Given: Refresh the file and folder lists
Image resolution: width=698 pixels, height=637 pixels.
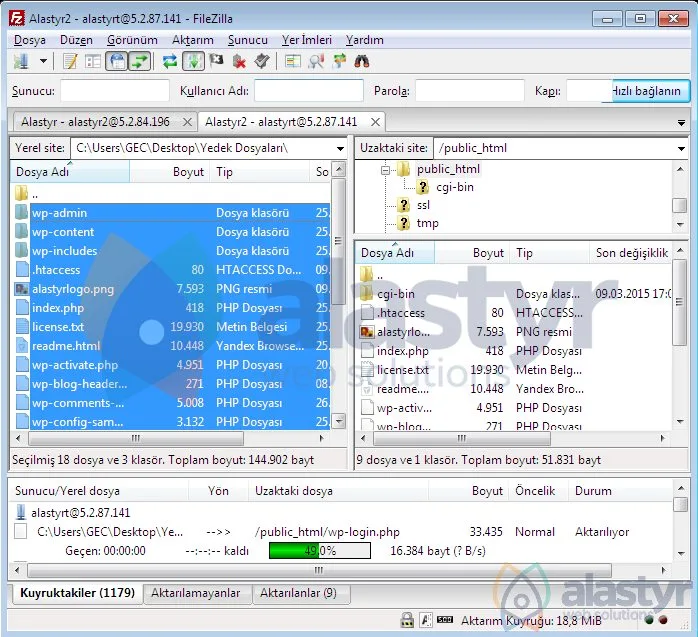Looking at the screenshot, I should click(170, 61).
